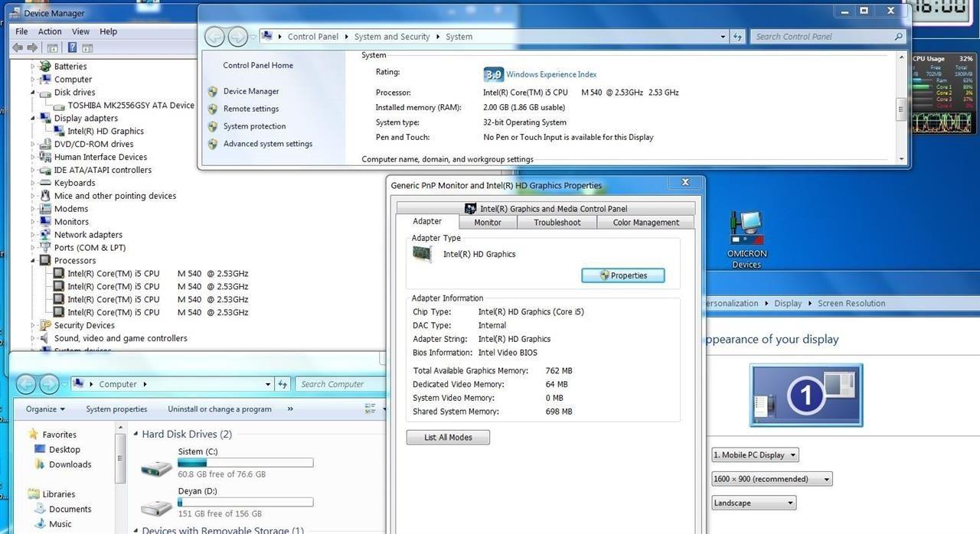Select the Mice and other pointing devices icon
Screen dimensions: 980x534
pyautogui.click(x=45, y=196)
